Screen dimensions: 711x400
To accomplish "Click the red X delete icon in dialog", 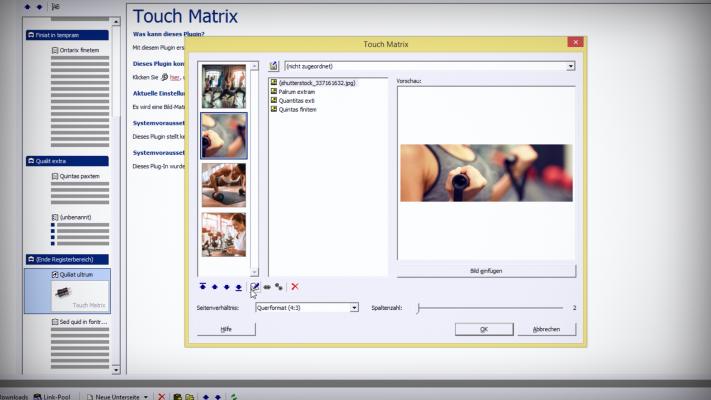I will [x=295, y=287].
